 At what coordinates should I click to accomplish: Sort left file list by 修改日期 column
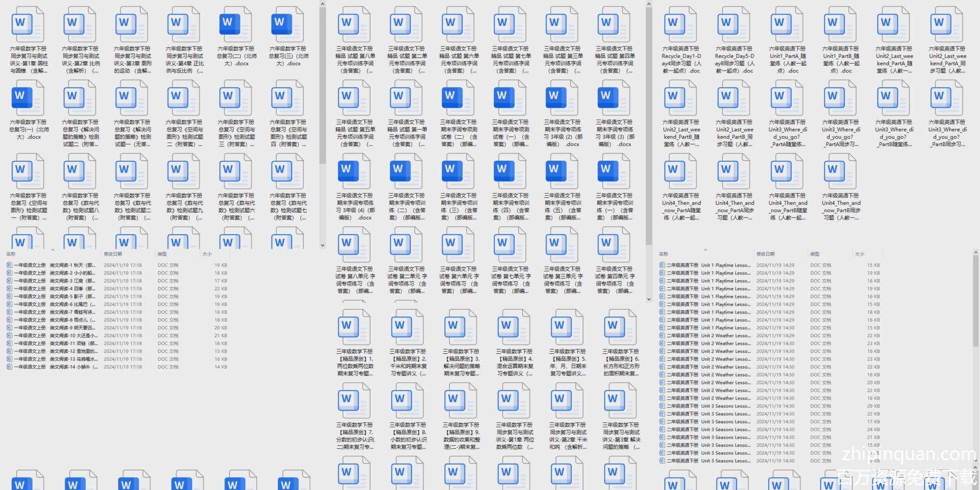(x=113, y=254)
